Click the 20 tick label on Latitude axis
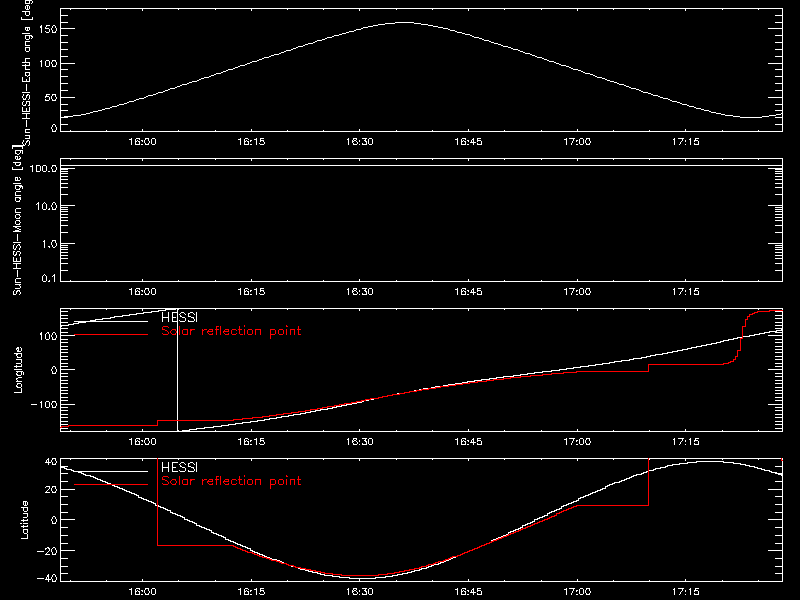800x600 pixels. (51, 490)
